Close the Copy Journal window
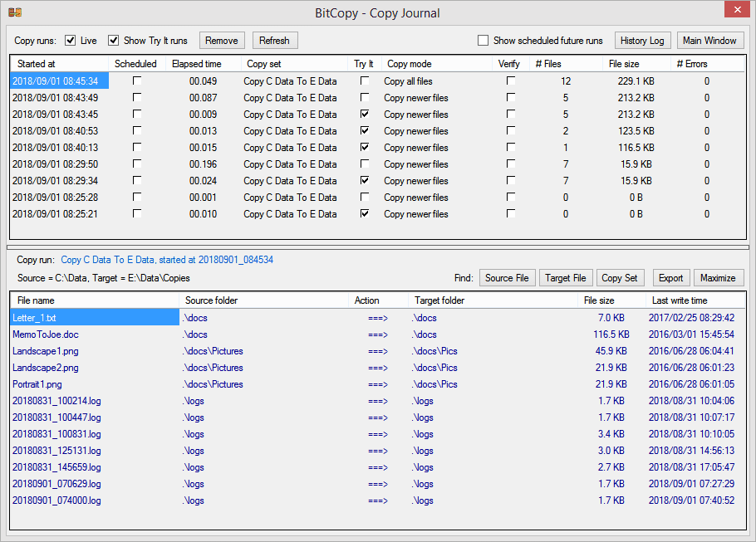Image resolution: width=756 pixels, height=542 pixels. tap(737, 10)
